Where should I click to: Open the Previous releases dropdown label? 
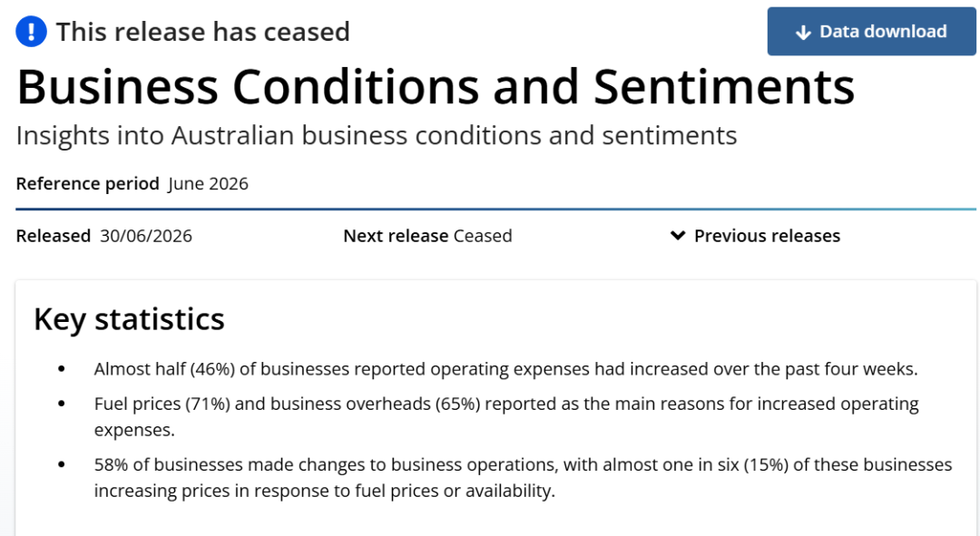pos(767,236)
